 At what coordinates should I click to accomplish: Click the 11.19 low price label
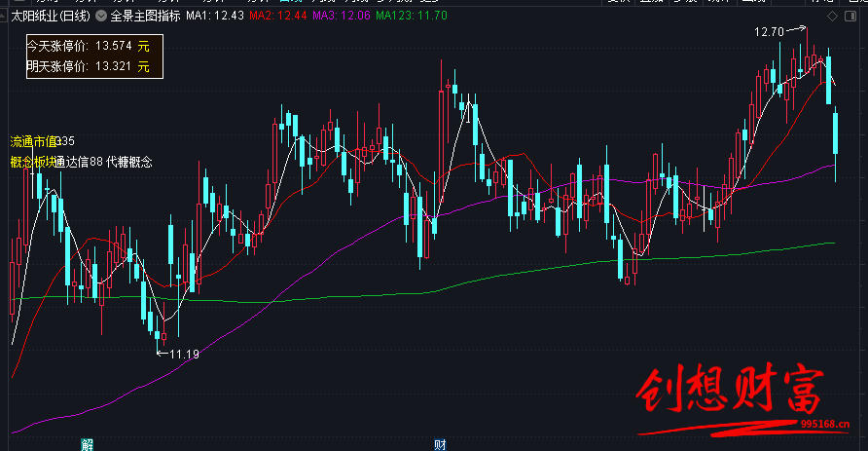[x=184, y=354]
